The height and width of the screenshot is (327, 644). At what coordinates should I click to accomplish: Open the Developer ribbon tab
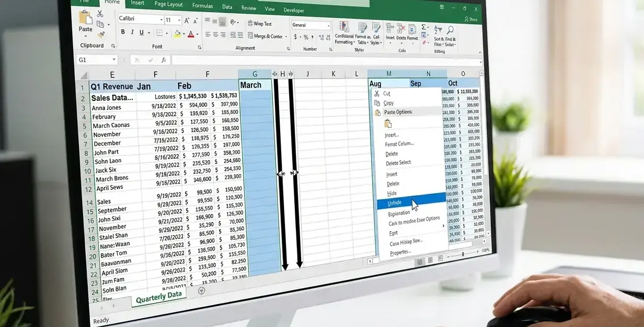[294, 10]
